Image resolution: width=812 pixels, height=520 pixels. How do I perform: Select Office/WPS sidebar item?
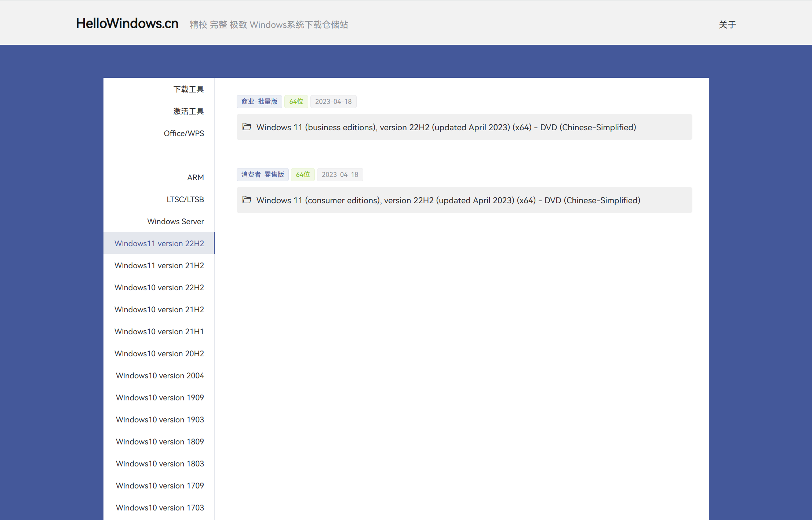(183, 133)
